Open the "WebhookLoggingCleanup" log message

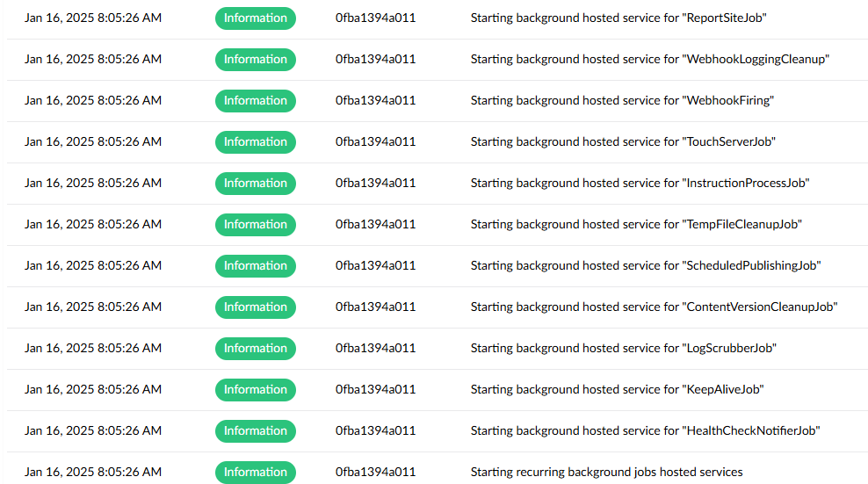(x=649, y=59)
